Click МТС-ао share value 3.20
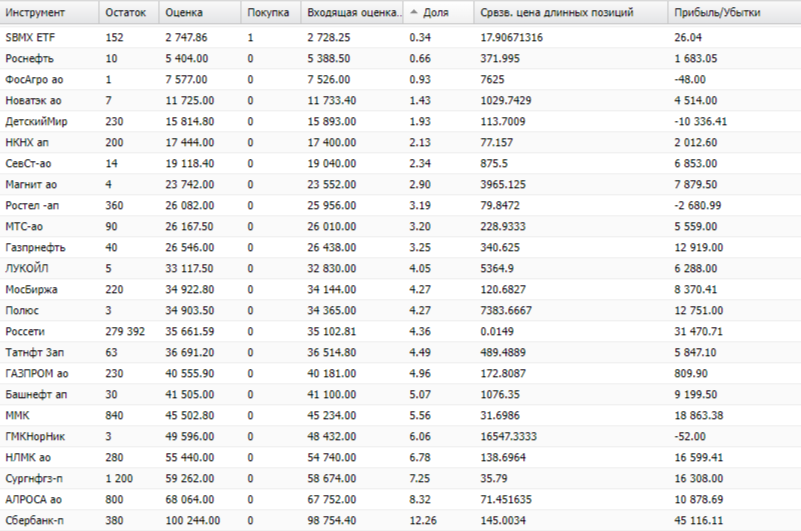 pyautogui.click(x=420, y=226)
